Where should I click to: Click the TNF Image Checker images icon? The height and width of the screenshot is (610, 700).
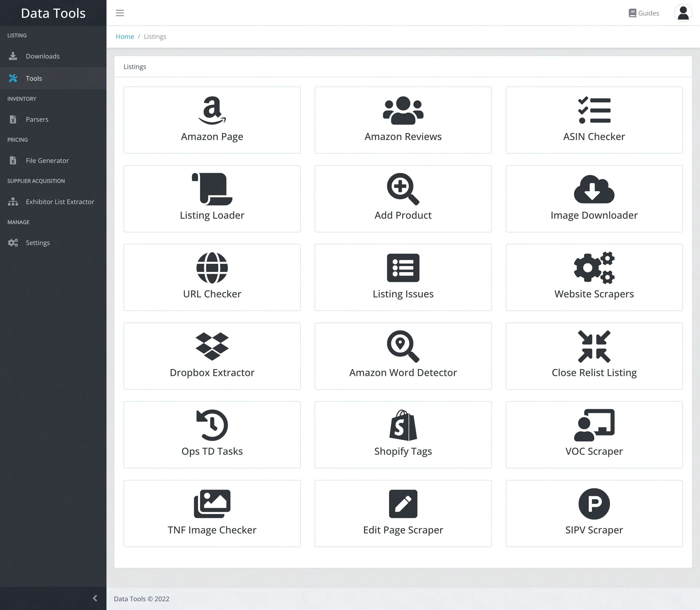212,504
